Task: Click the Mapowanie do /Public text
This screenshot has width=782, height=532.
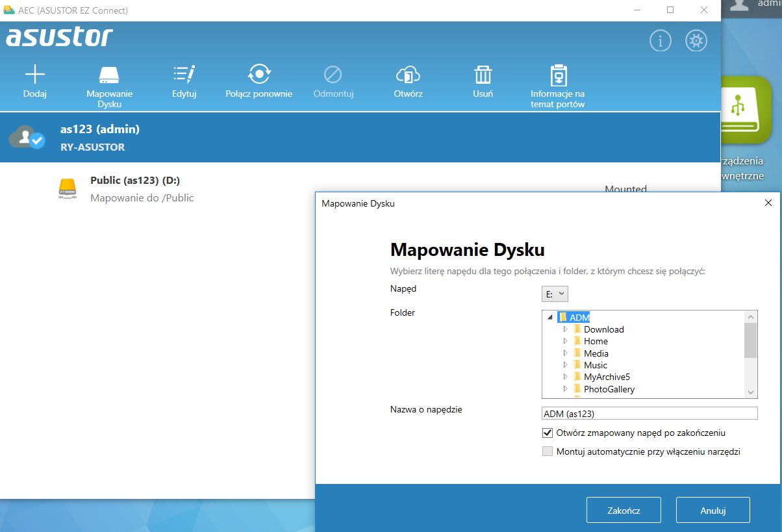Action: click(x=142, y=197)
